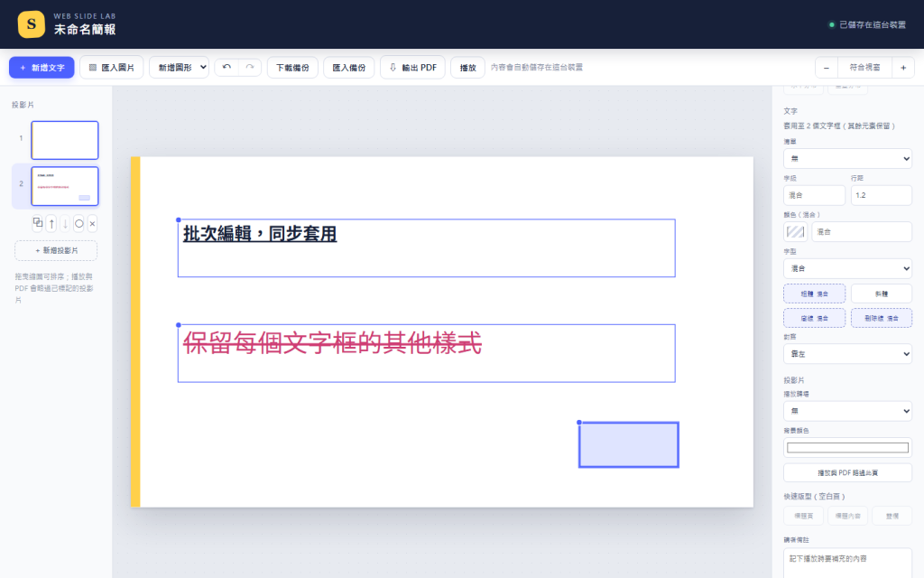Image resolution: width=924 pixels, height=578 pixels.
Task: Open the mixed text color swatch
Action: (x=795, y=232)
